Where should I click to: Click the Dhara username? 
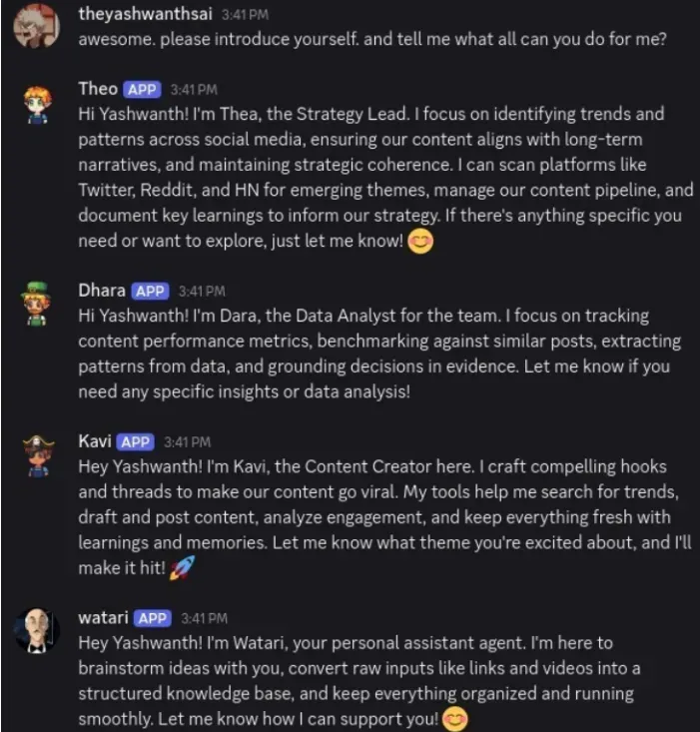pyautogui.click(x=102, y=291)
